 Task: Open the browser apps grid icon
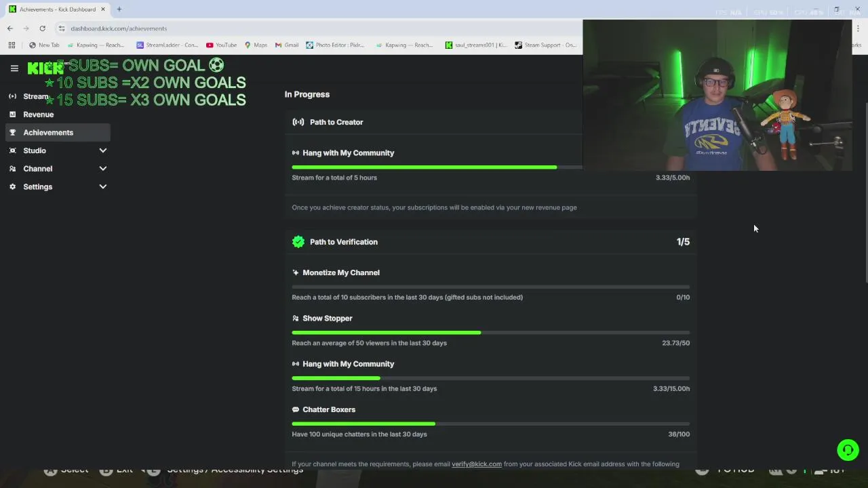pyautogui.click(x=12, y=45)
